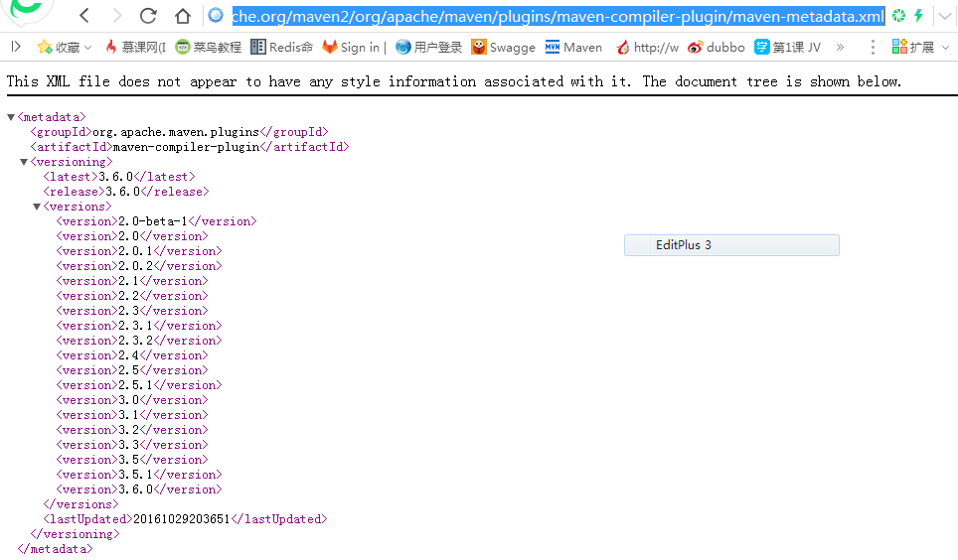
Task: Click the green lightning bolt icon
Action: [918, 16]
